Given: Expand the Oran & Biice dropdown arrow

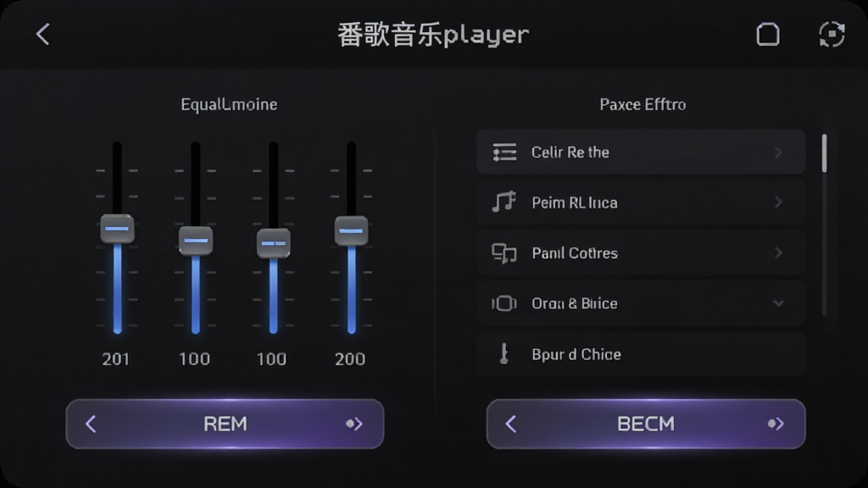Looking at the screenshot, I should pos(778,303).
